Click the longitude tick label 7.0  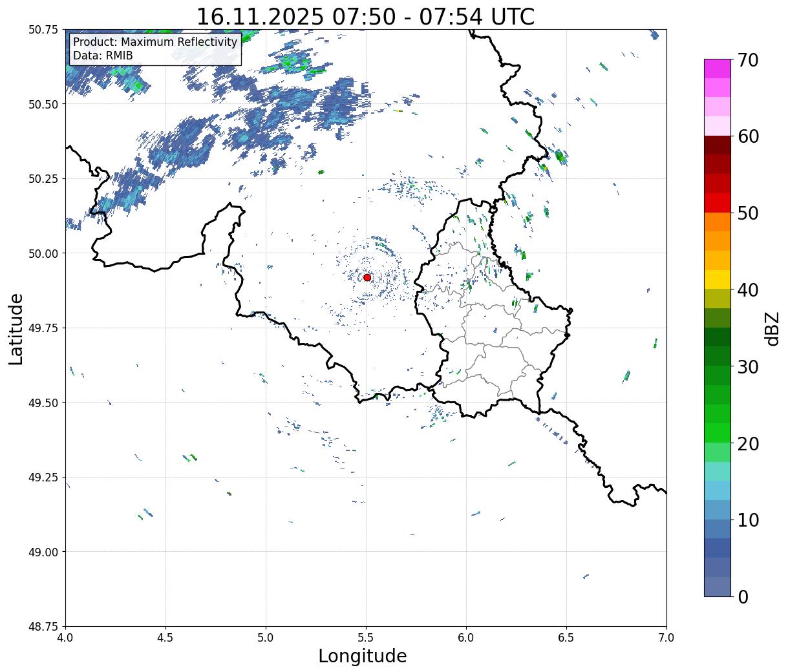(666, 638)
